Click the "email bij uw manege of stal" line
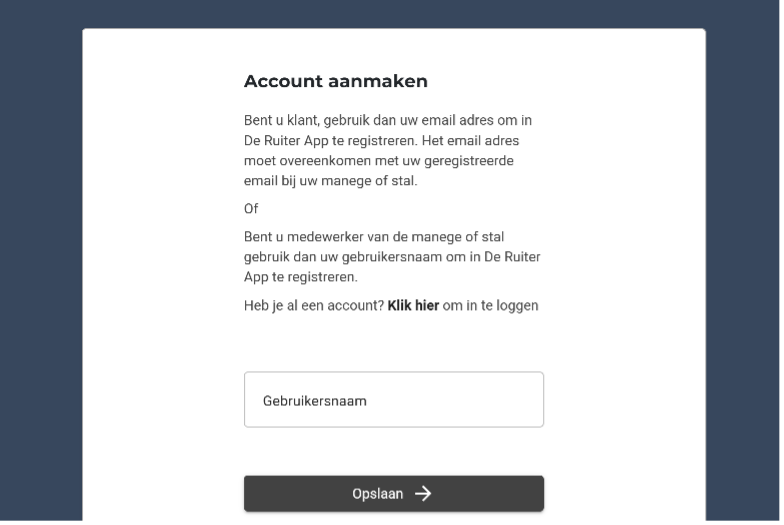This screenshot has width=784, height=525. (x=330, y=182)
